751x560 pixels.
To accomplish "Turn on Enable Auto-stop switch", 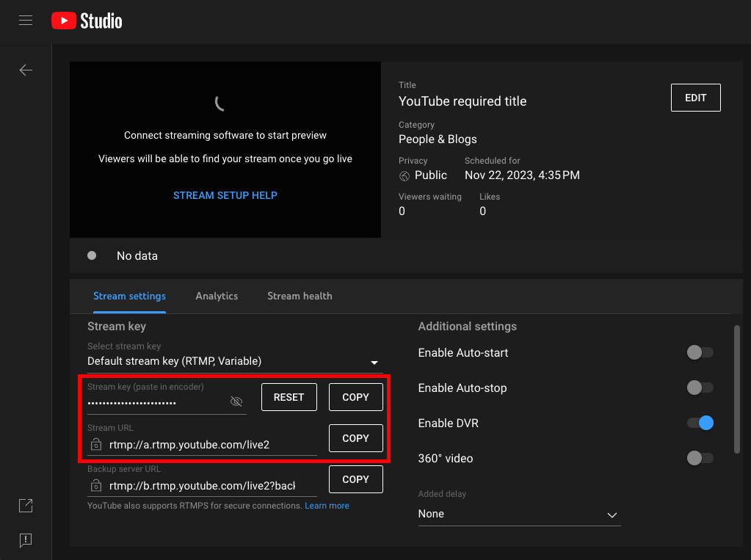I will 700,388.
